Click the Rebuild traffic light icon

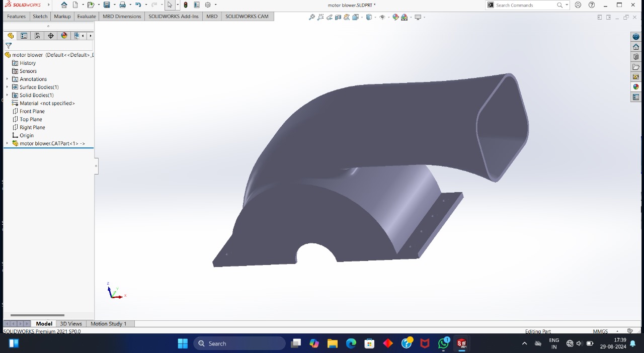(x=186, y=5)
